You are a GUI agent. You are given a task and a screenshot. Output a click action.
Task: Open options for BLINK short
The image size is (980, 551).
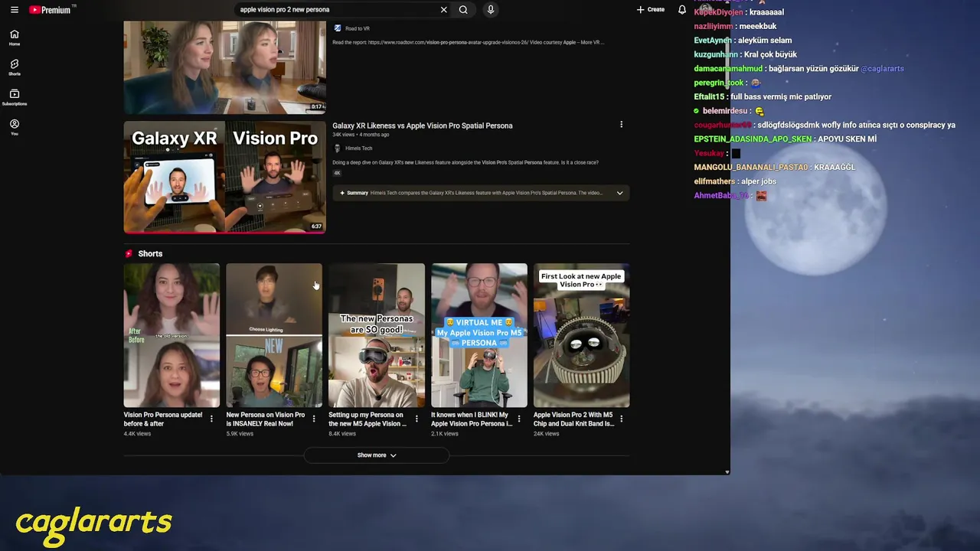[519, 419]
